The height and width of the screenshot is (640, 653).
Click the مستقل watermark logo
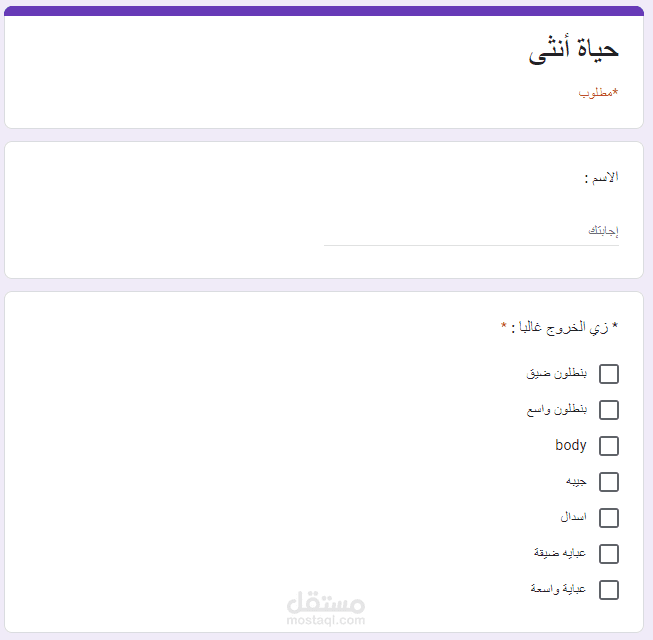pyautogui.click(x=325, y=602)
